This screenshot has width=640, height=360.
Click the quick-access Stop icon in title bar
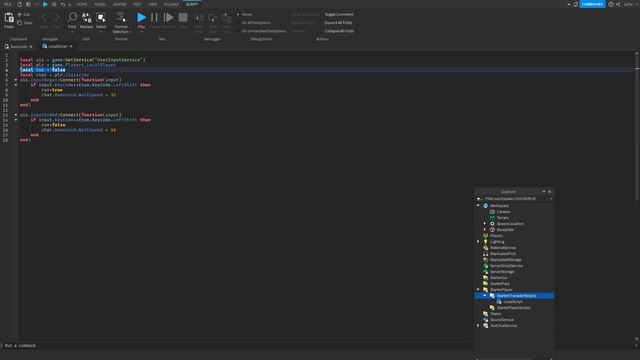point(54,4)
